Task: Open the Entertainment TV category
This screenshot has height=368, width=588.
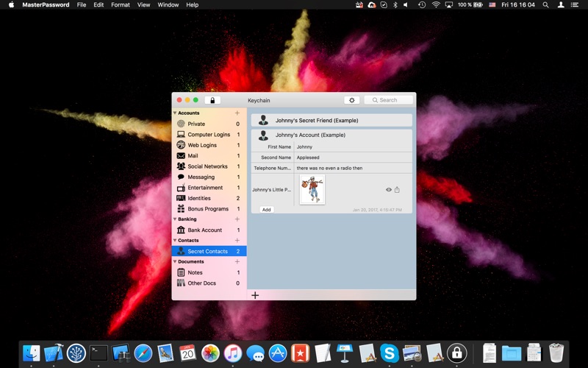Action: [209, 188]
